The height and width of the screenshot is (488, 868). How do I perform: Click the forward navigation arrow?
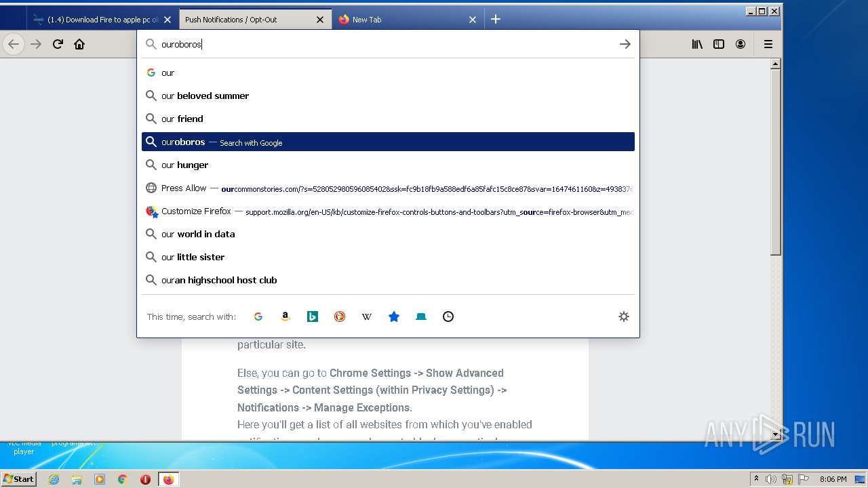(36, 44)
